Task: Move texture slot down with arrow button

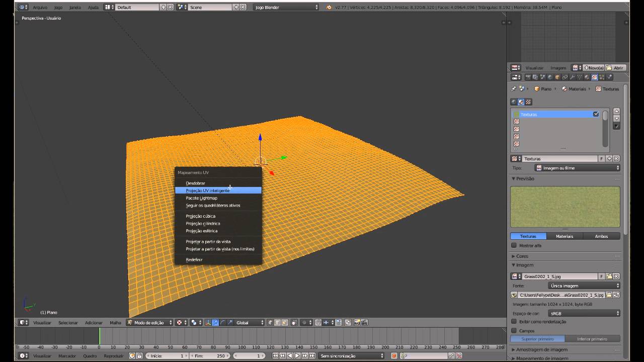Action: [617, 119]
